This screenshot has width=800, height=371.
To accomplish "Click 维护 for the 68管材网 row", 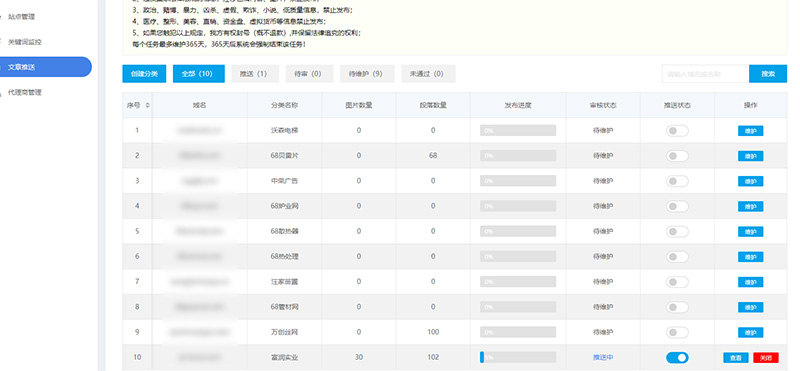I will pyautogui.click(x=751, y=307).
